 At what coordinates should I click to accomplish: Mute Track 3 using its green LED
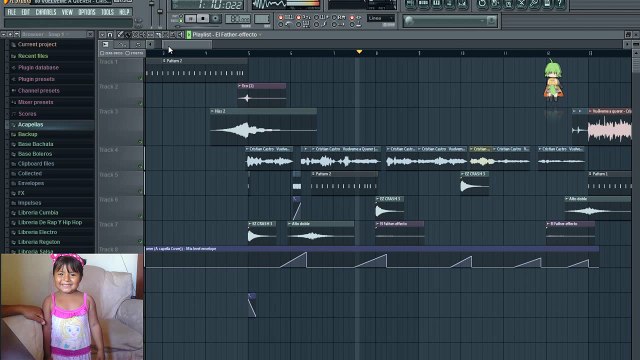(140, 142)
